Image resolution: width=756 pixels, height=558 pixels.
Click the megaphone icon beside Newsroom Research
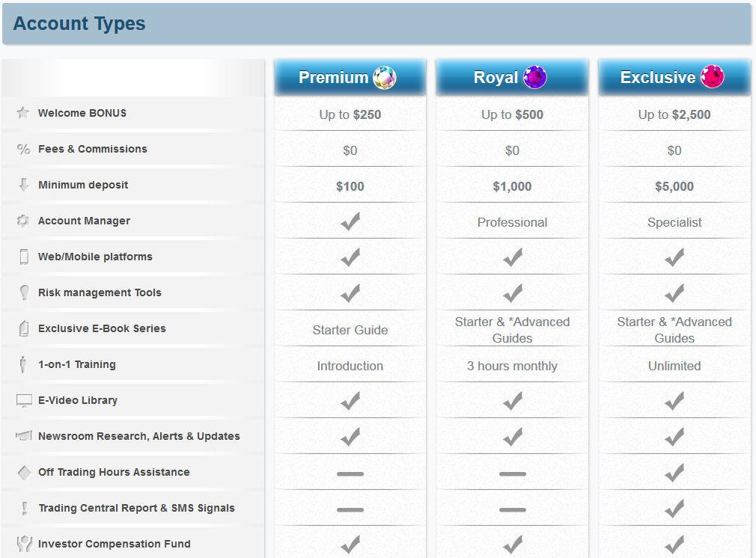pyautogui.click(x=24, y=436)
